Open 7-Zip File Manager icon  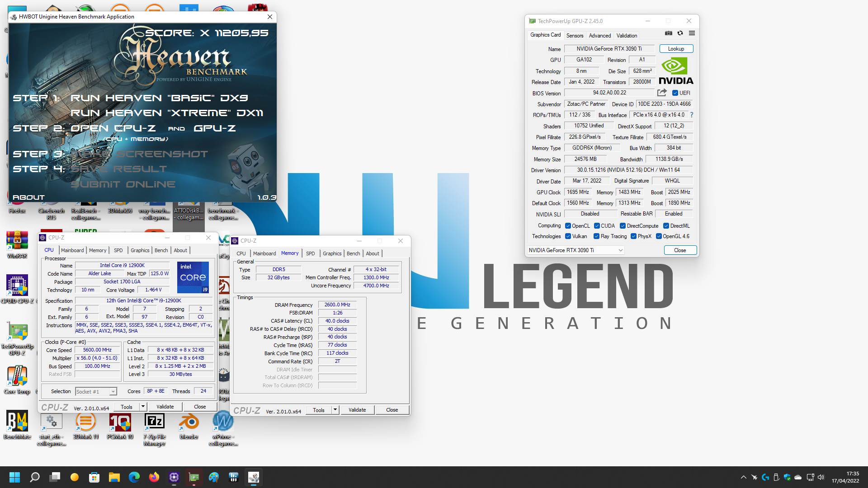pos(154,429)
